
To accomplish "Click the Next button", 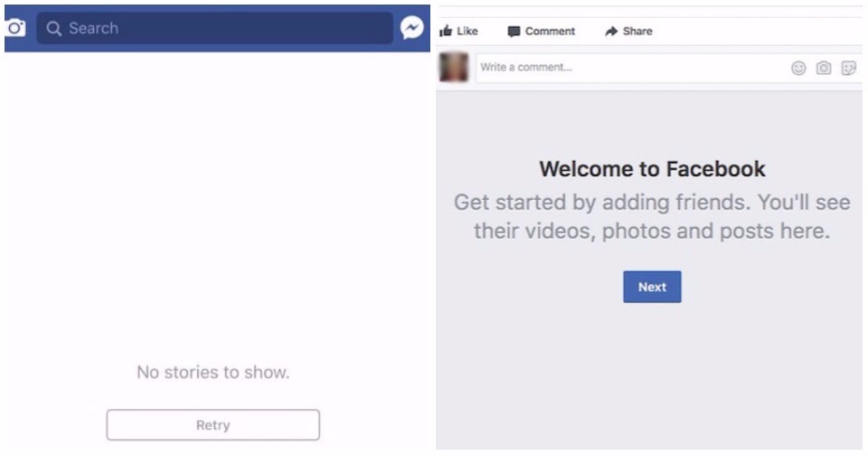I will pyautogui.click(x=652, y=287).
